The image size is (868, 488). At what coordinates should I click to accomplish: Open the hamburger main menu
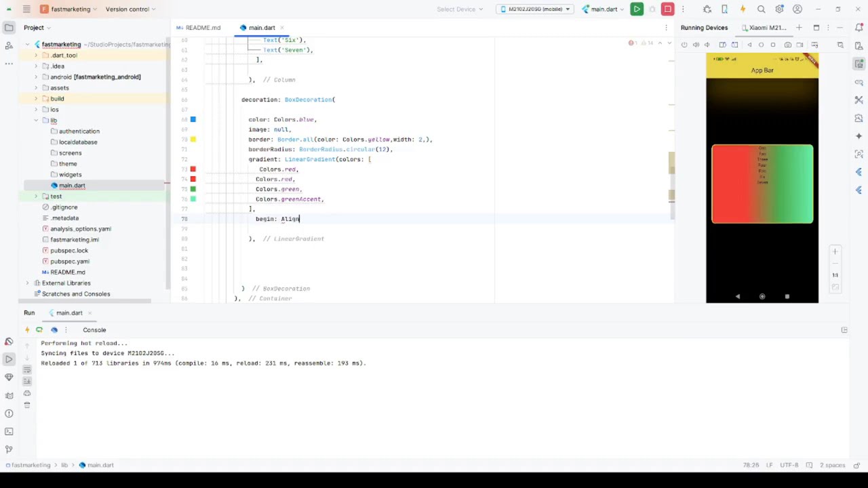(26, 9)
